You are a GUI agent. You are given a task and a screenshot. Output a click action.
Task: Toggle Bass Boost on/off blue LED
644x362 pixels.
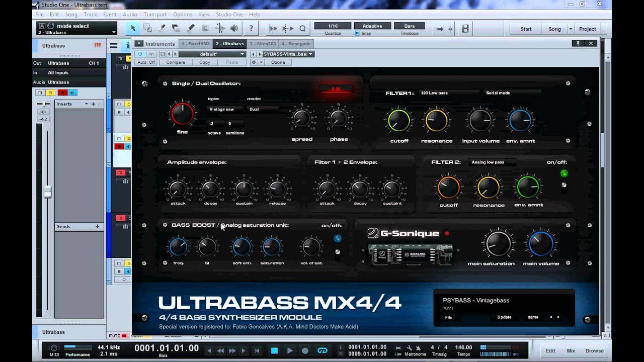click(x=337, y=238)
